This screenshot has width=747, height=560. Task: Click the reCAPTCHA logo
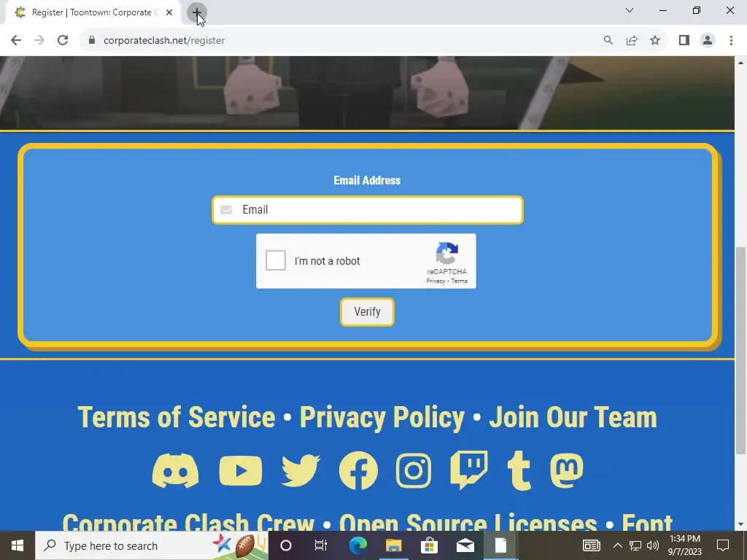pyautogui.click(x=447, y=253)
